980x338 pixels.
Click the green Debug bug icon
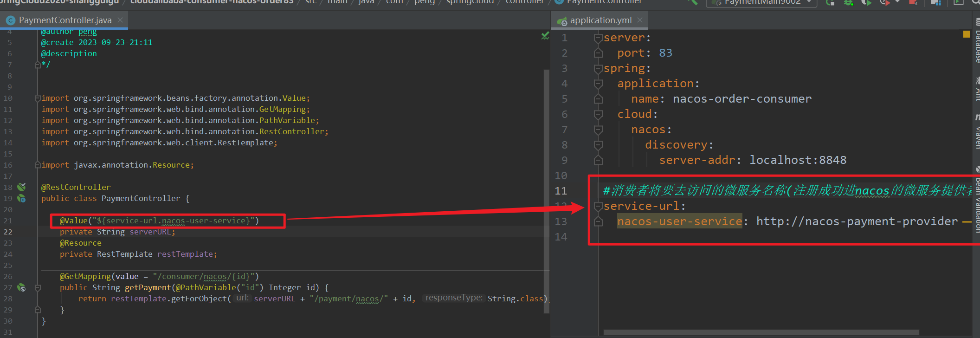point(849,2)
